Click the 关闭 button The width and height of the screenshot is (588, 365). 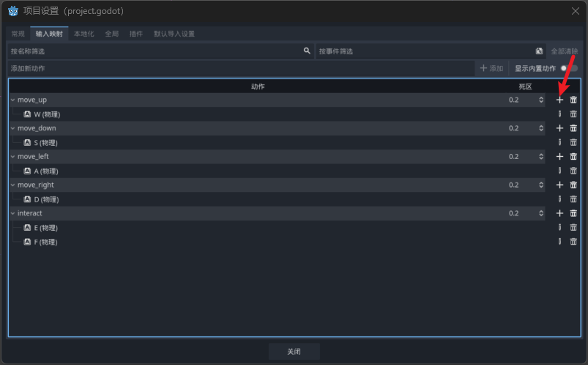click(294, 352)
